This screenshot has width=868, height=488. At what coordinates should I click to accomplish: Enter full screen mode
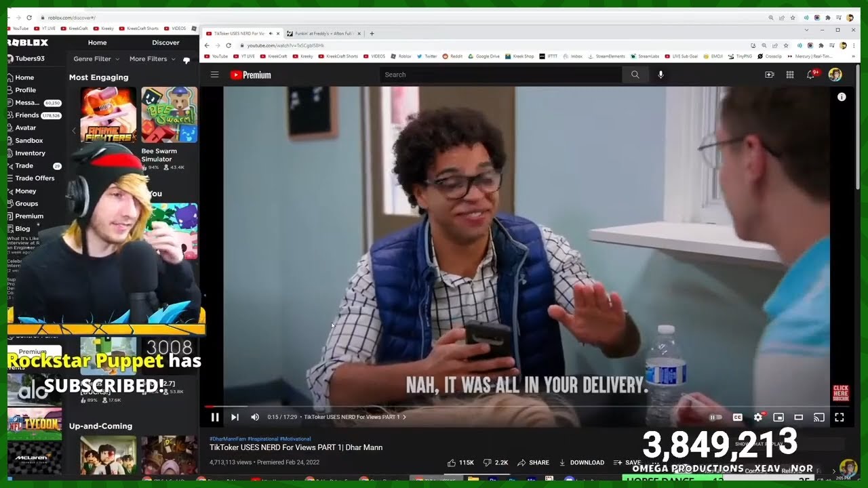point(840,418)
